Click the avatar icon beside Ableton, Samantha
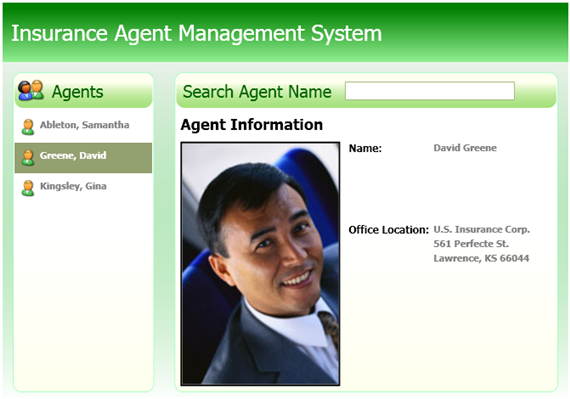This screenshot has height=399, width=570. click(x=28, y=127)
